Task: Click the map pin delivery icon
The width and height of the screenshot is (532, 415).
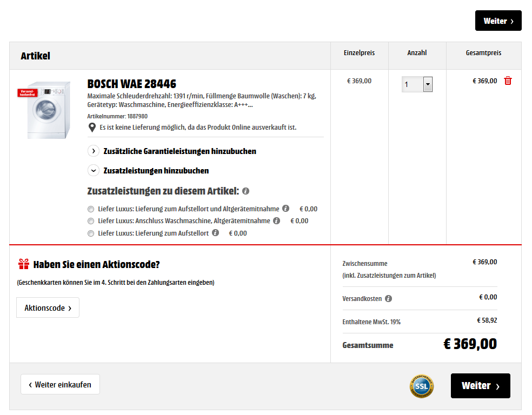Action: (91, 128)
